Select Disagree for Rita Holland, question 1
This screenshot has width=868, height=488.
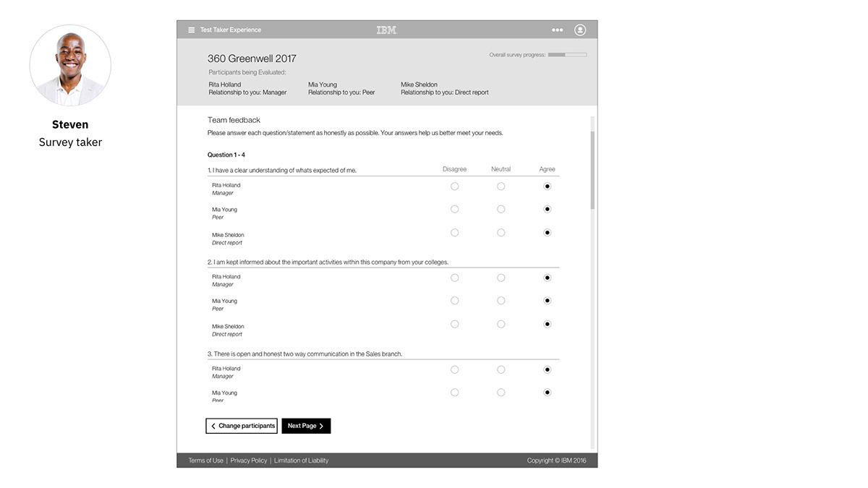pos(454,187)
